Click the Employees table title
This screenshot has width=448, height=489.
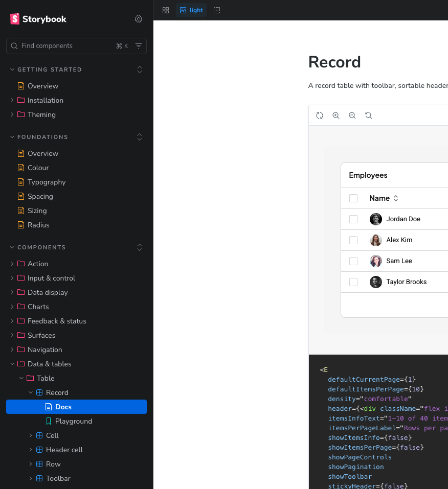[x=368, y=175]
